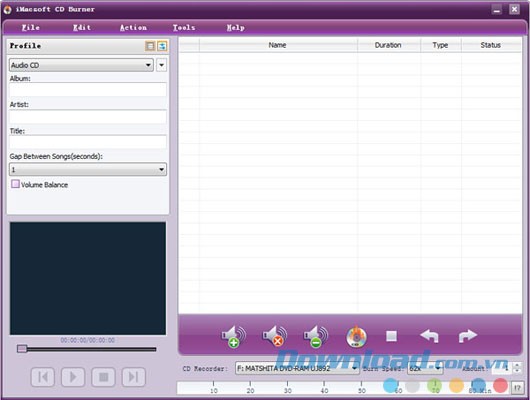Stop preview playback
Viewport: 530px width, 400px height.
103,377
